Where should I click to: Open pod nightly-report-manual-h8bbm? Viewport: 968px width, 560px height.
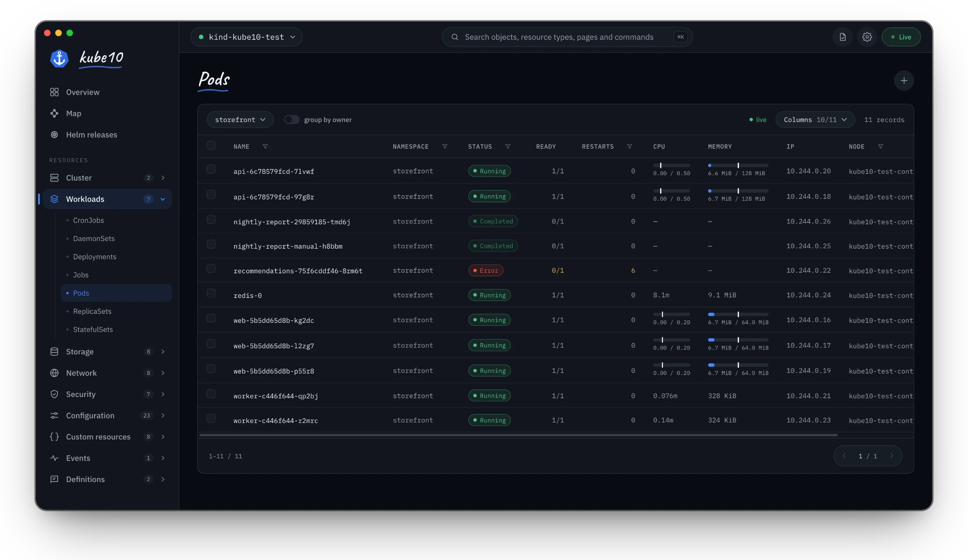288,246
